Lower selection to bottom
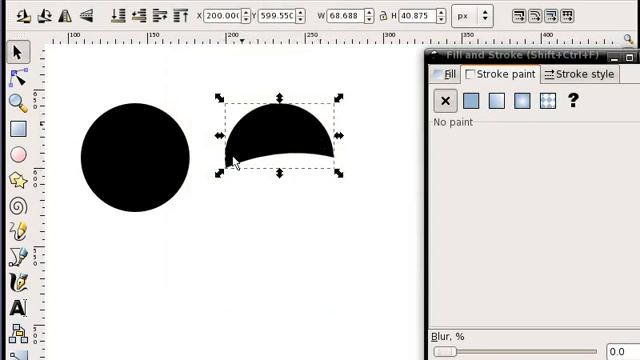Screen dimensions: 640x360 tap(118, 16)
